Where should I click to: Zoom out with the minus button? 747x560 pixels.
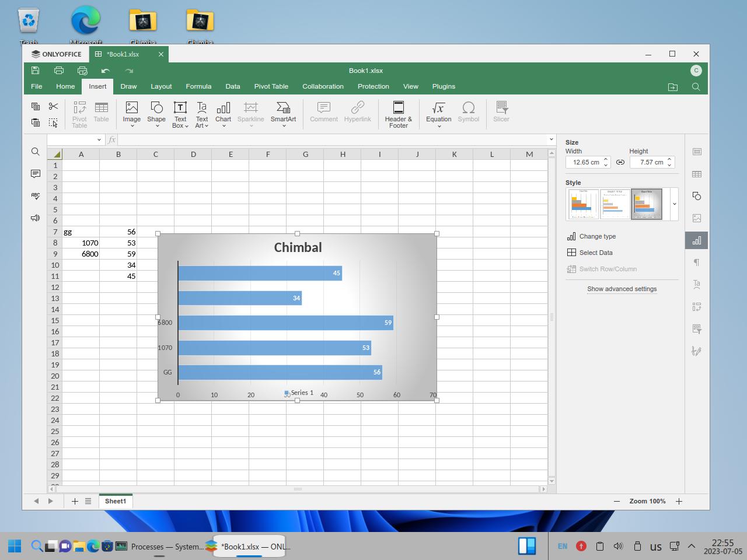pos(617,501)
